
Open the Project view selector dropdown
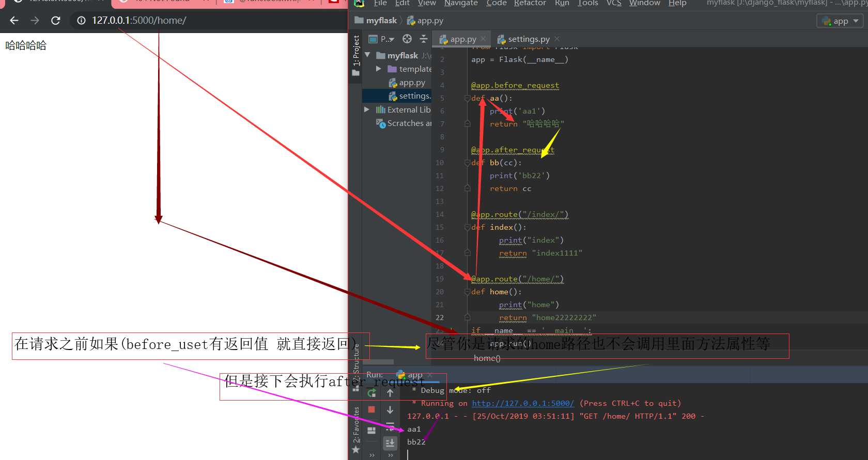click(381, 39)
